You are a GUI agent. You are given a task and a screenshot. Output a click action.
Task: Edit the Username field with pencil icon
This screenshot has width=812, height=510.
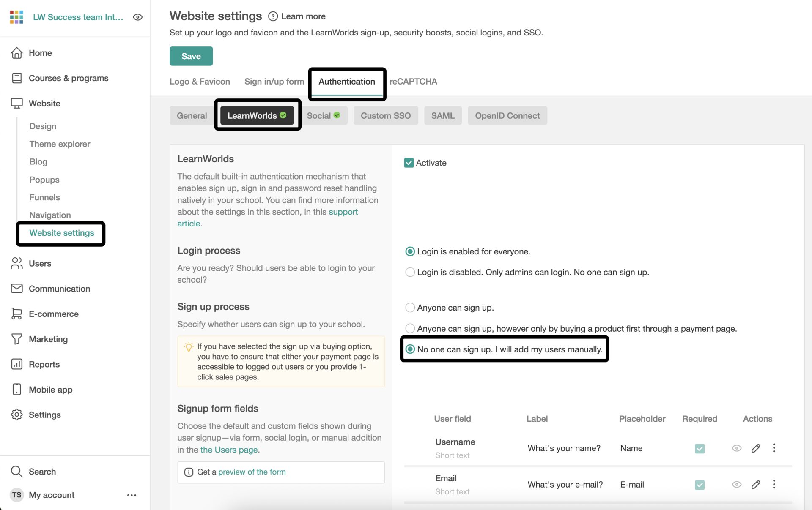click(x=756, y=448)
